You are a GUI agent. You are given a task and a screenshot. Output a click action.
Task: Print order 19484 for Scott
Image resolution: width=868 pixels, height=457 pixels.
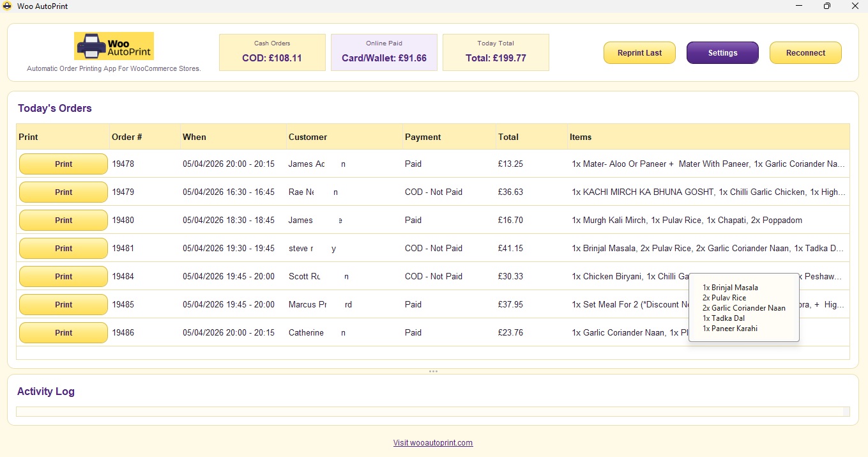click(63, 276)
